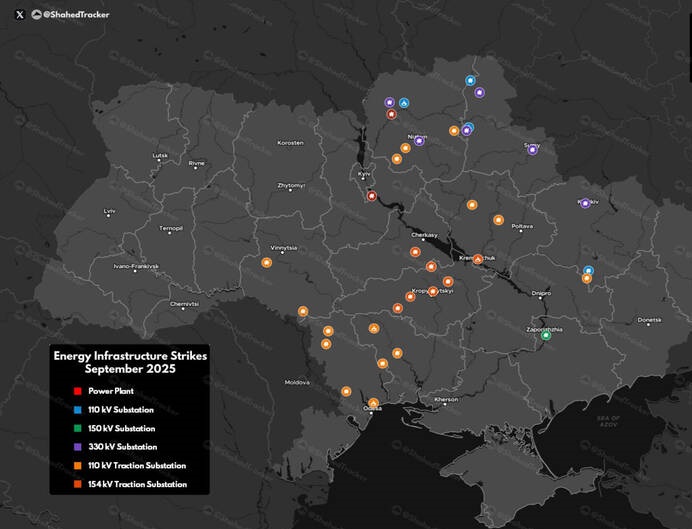Select the green substation marker at Zaporizhzhia
Viewport: 692px width, 529px height.
546,335
